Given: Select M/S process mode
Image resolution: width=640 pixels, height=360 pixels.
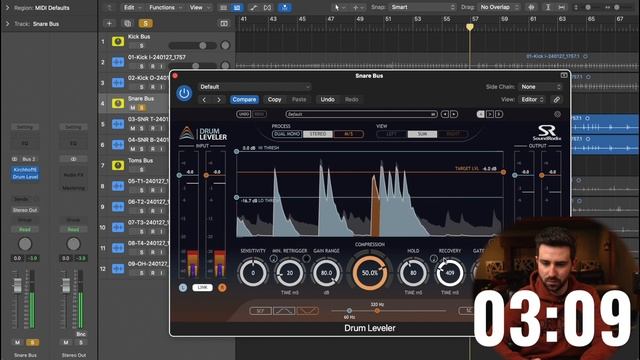Looking at the screenshot, I should pos(349,134).
